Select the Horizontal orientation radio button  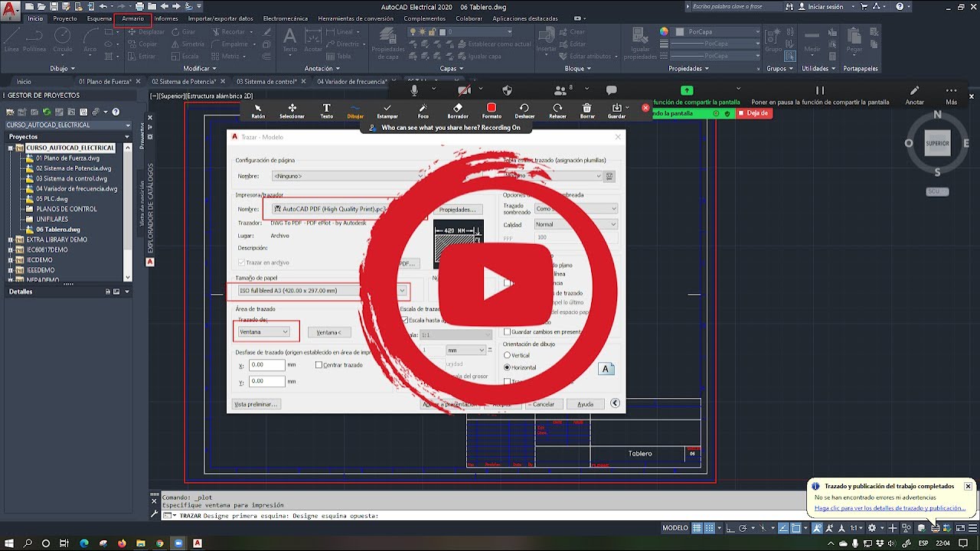click(x=507, y=367)
